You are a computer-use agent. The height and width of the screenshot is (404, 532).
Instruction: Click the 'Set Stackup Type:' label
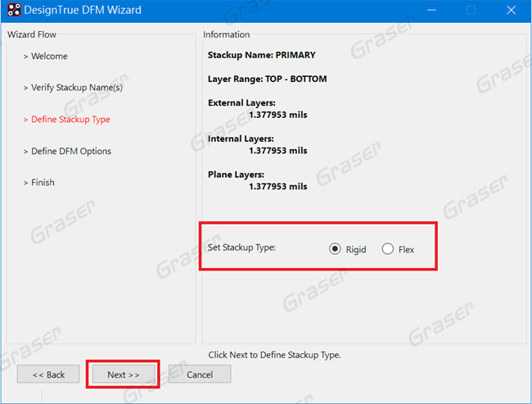[x=241, y=247]
